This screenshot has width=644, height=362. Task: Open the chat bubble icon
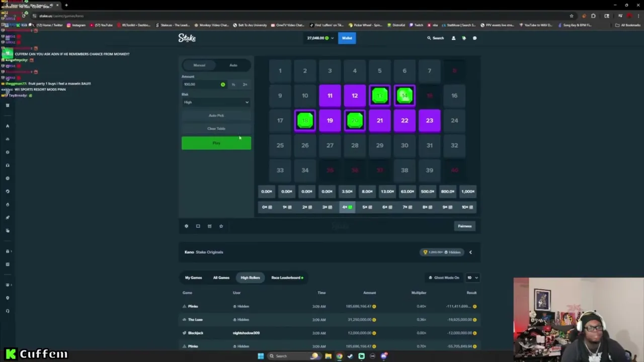tap(474, 38)
